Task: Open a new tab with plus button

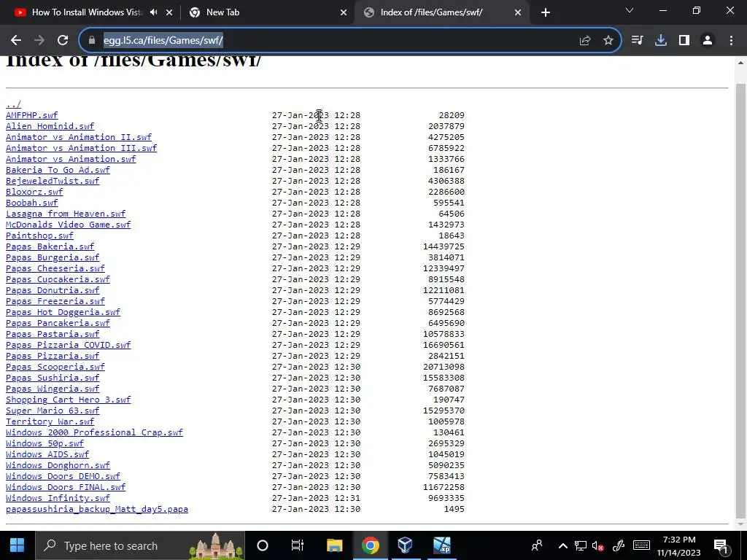Action: pyautogui.click(x=546, y=12)
